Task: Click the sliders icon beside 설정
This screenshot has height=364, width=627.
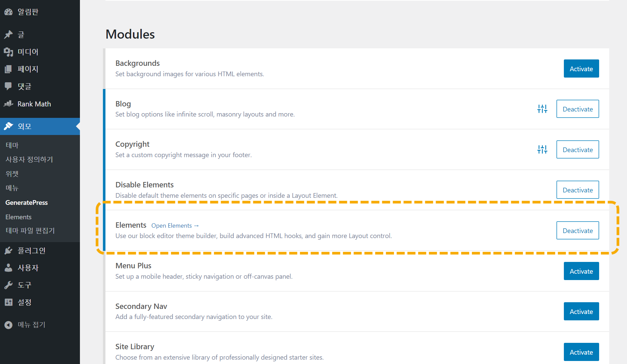Action: 8,302
